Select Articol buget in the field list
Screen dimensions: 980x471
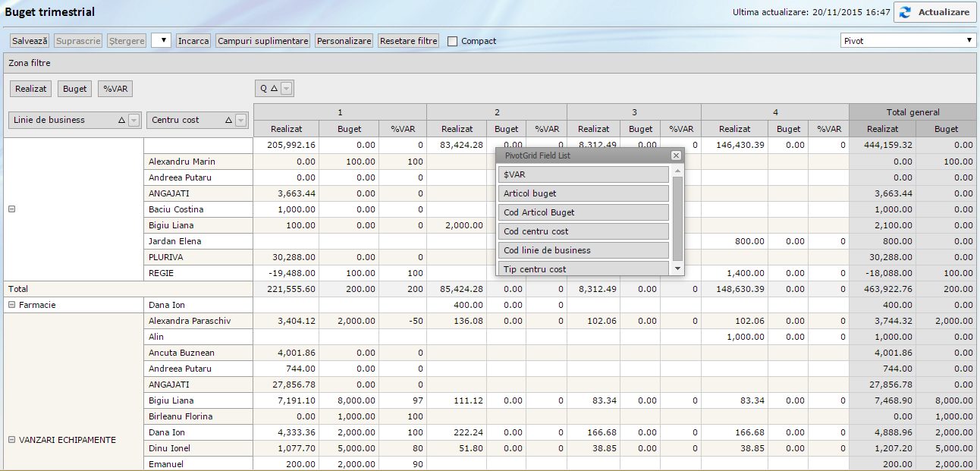tap(583, 193)
